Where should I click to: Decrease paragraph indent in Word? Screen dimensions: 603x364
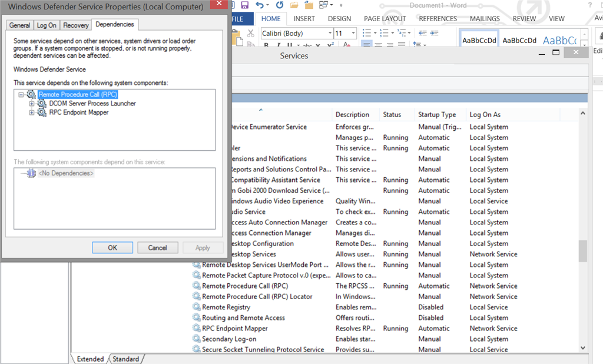pyautogui.click(x=423, y=33)
